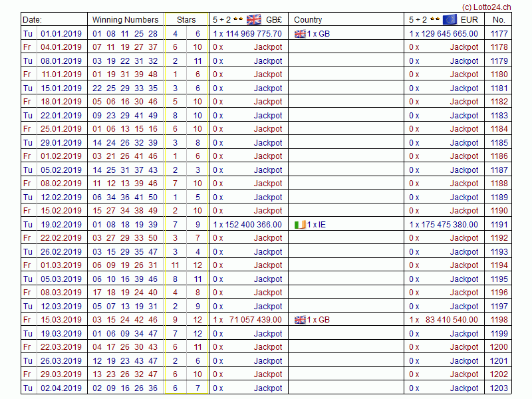Click the No. column header

coord(499,20)
